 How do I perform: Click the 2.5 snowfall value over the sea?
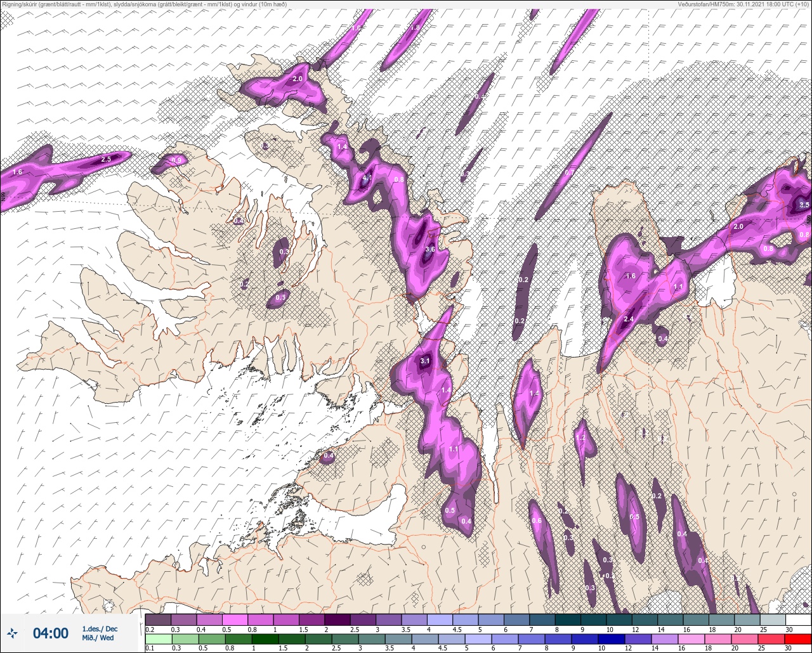[106, 159]
